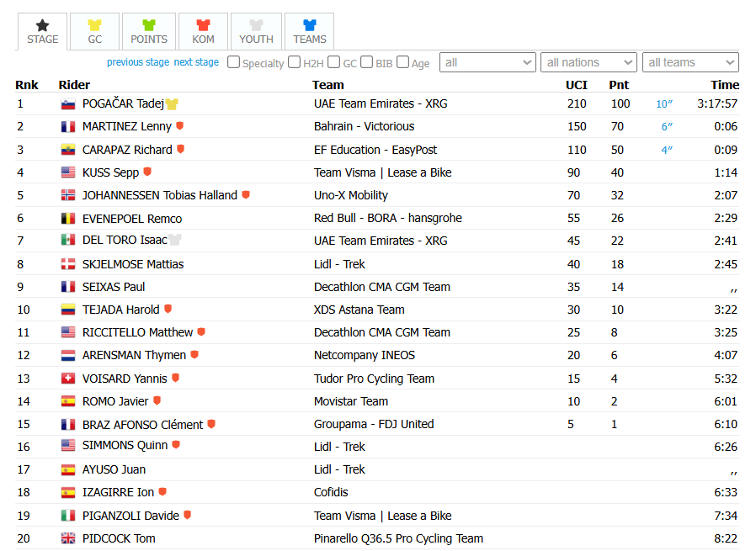The width and height of the screenshot is (756, 551).
Task: Expand the all nations dropdown
Action: point(588,62)
